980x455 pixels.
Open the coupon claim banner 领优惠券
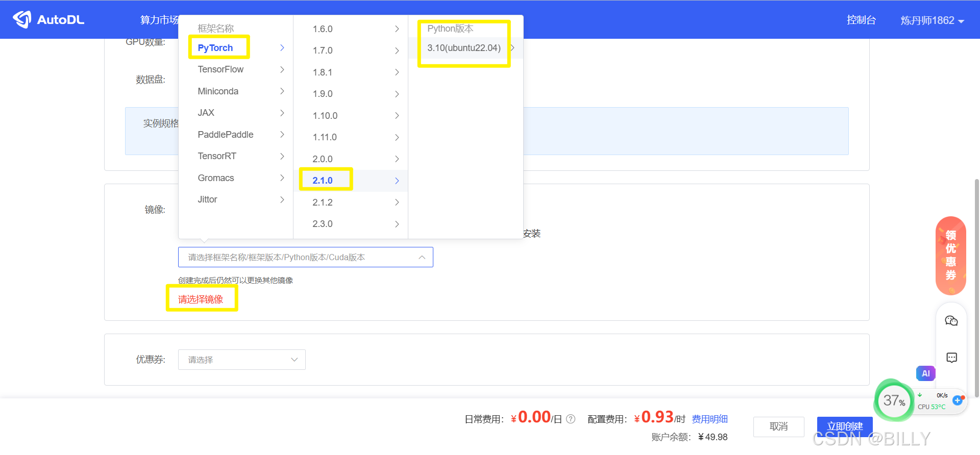pos(951,256)
